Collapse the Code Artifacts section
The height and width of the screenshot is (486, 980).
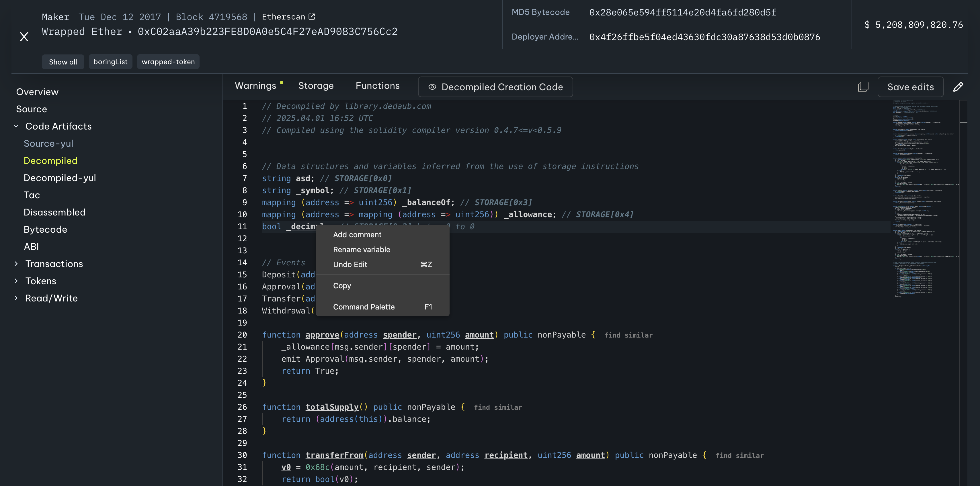(16, 126)
